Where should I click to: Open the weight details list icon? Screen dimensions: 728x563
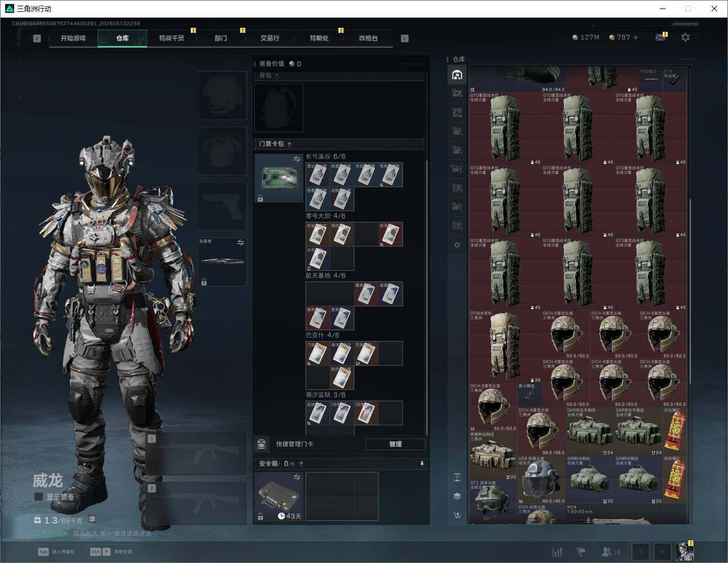(92, 519)
